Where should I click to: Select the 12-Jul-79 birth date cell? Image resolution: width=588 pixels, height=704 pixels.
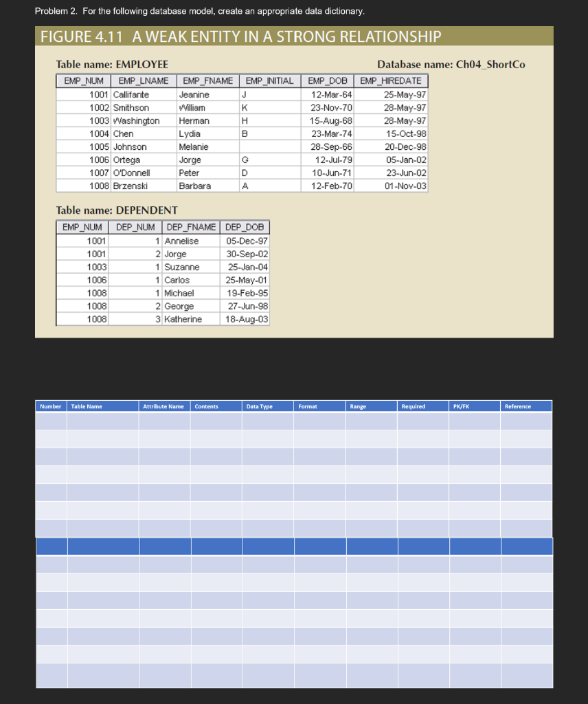(x=328, y=159)
